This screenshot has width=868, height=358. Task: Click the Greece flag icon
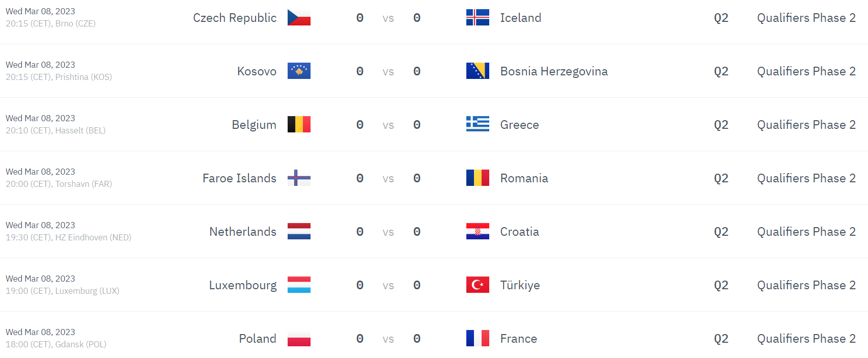tap(478, 125)
